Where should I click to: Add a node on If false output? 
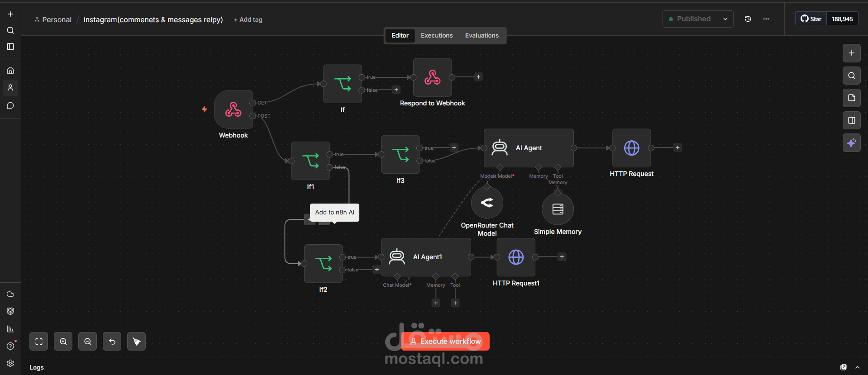[x=396, y=90]
